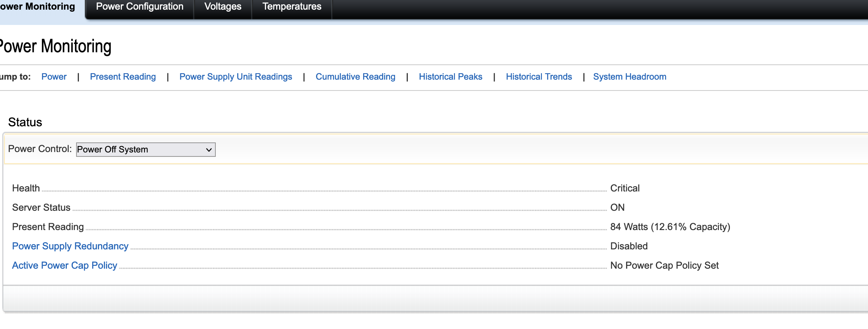The height and width of the screenshot is (329, 868).
Task: Click the Server Status ON value
Action: pyautogui.click(x=617, y=208)
